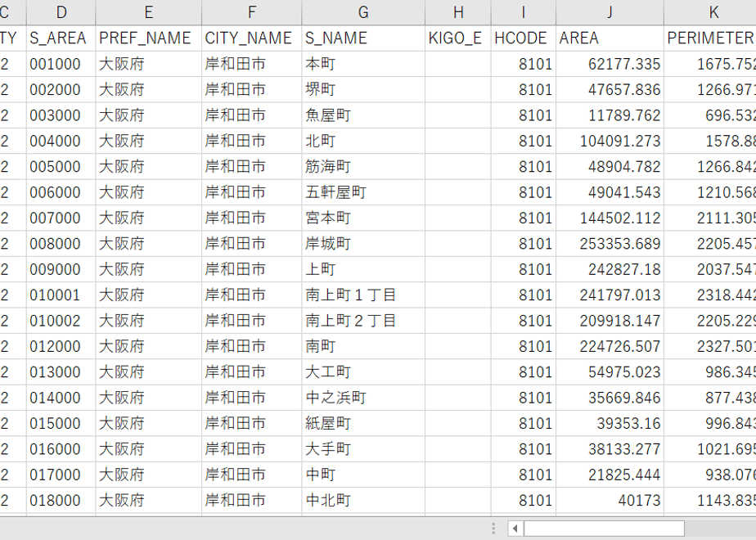This screenshot has height=540, width=756.
Task: Select column J header
Action: [610, 12]
